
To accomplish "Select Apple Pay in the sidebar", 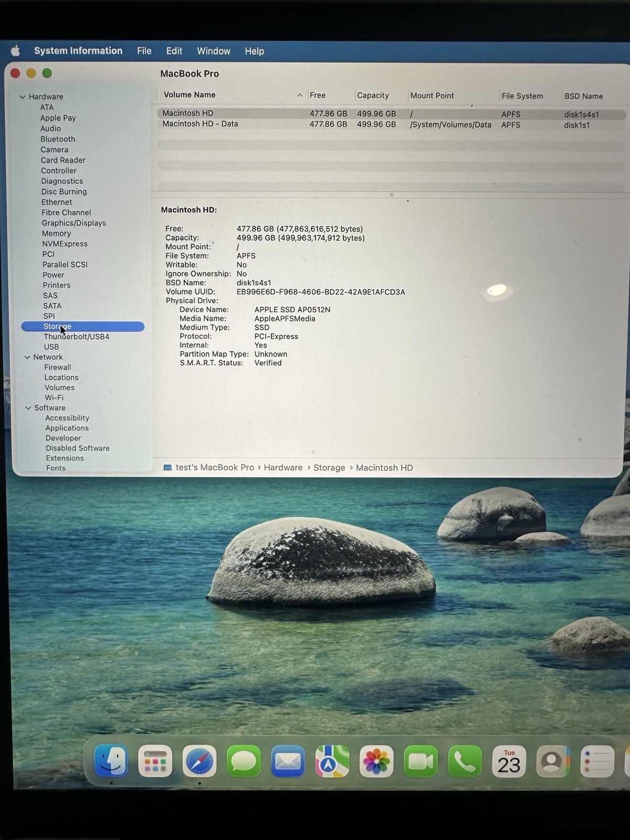I will pyautogui.click(x=58, y=118).
